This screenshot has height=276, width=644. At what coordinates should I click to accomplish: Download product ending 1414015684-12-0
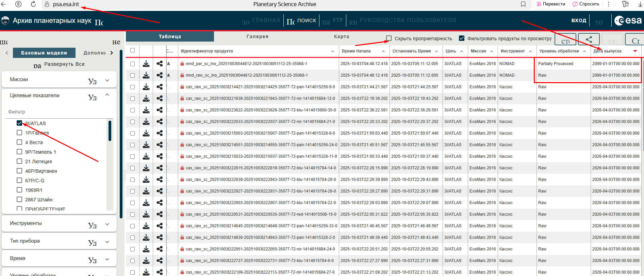(146, 98)
